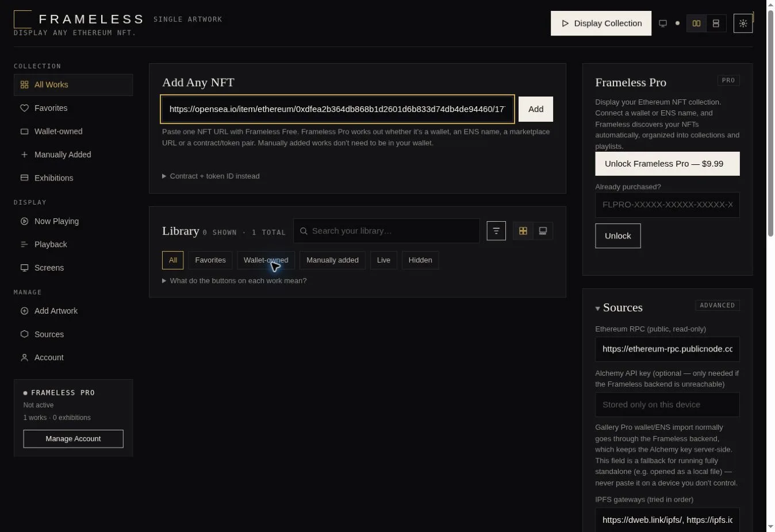Click Unlock Frameless Pro — $9.99
775x532 pixels.
click(667, 164)
